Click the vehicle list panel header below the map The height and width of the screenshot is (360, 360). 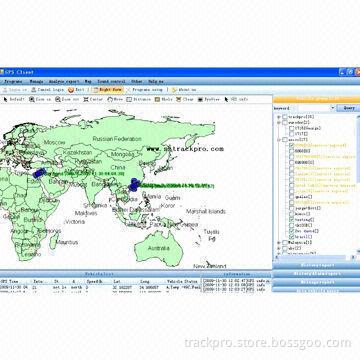(x=100, y=274)
